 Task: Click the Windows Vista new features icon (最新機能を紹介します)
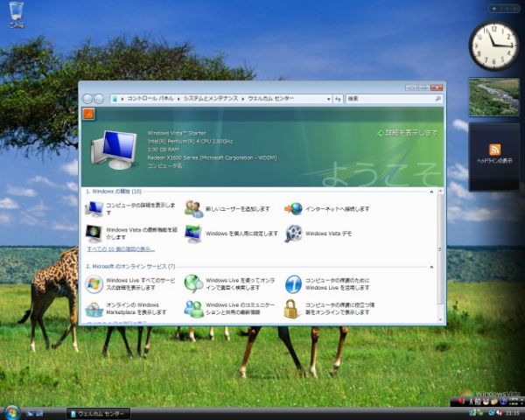(94, 234)
